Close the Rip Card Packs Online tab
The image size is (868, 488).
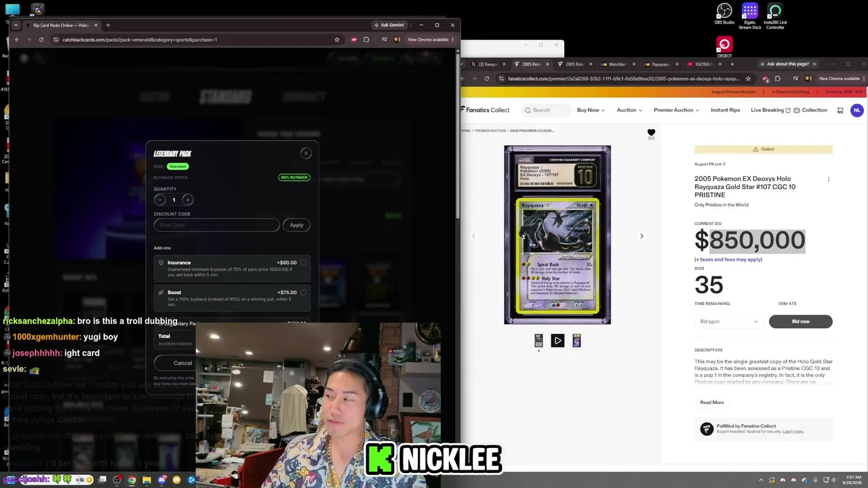96,25
